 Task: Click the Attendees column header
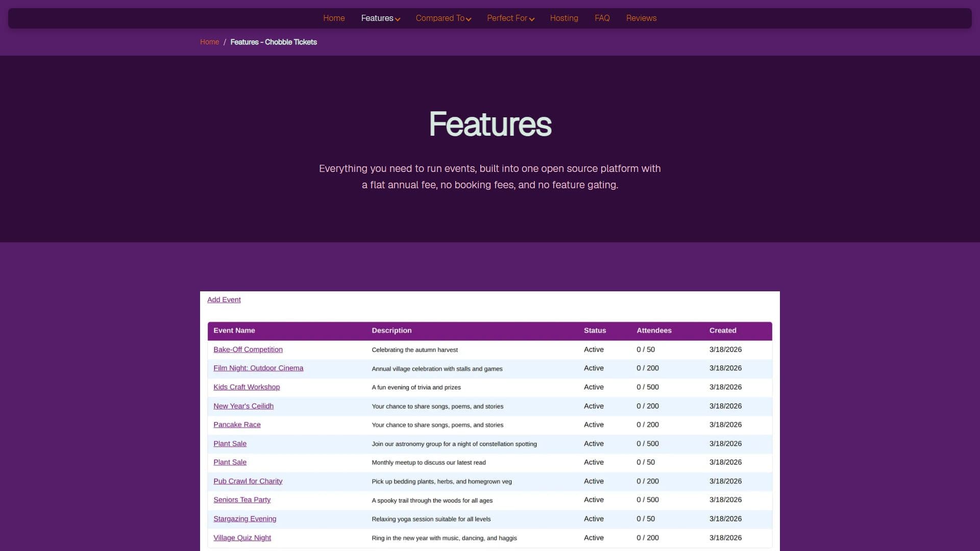tap(654, 331)
